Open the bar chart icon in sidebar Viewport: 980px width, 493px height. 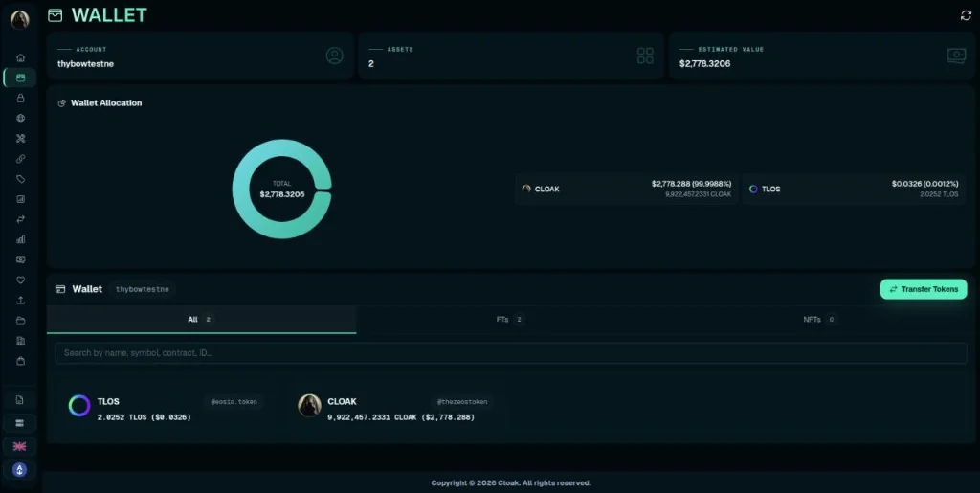21,239
